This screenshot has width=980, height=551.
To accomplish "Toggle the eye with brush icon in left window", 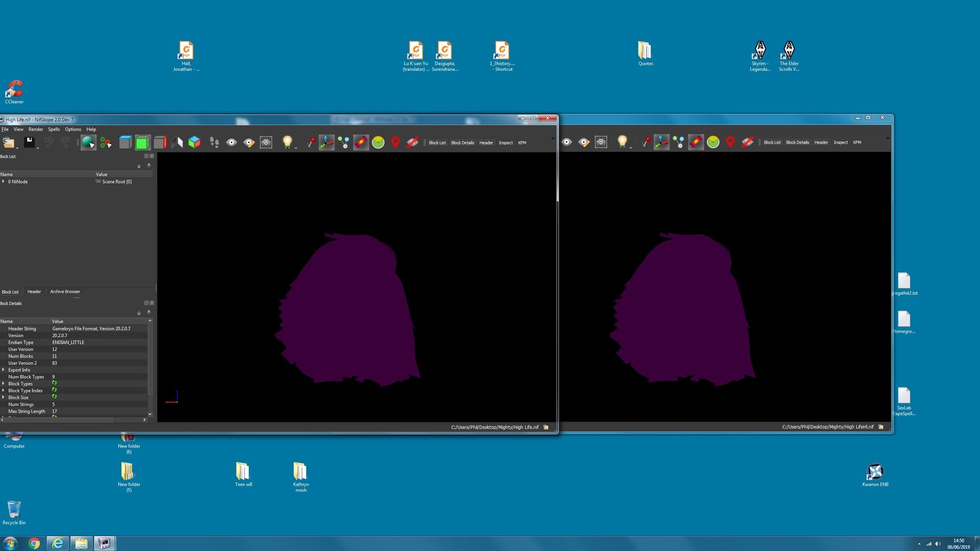I will (x=249, y=142).
